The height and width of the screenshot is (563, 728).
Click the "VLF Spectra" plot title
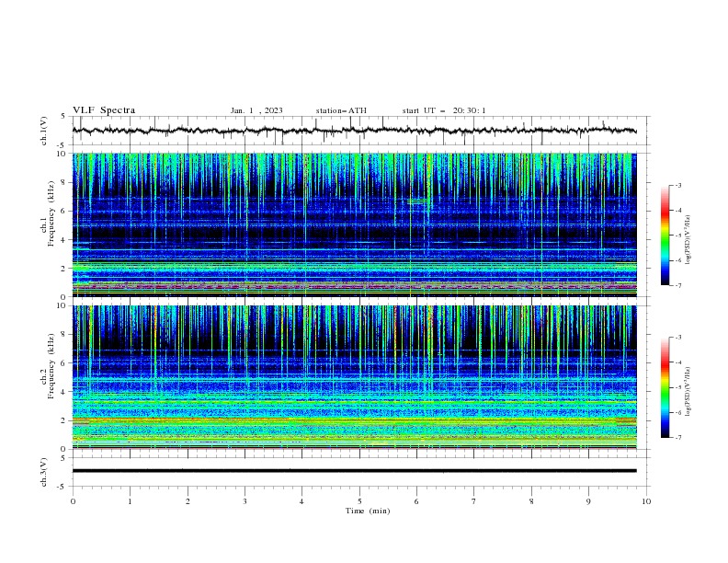click(104, 110)
